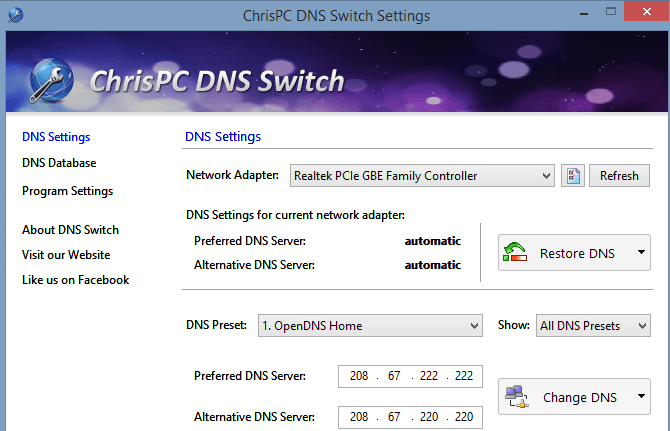Click the first octet 208 of Preferred DNS
Screen dimensions: 670x431
(x=359, y=376)
